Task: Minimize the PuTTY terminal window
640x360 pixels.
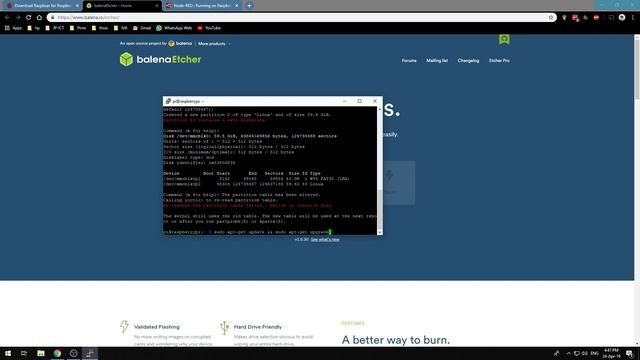Action: (344, 101)
